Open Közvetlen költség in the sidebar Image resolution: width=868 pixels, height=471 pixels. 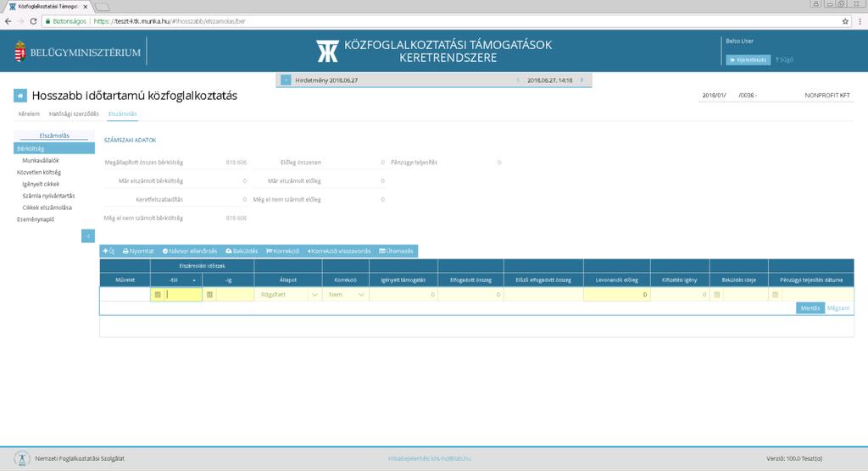click(39, 172)
